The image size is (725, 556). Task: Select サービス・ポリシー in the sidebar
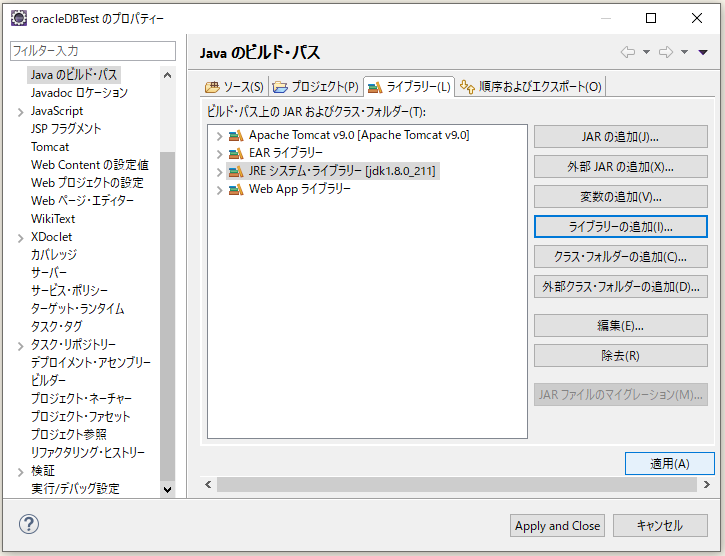[x=69, y=291]
